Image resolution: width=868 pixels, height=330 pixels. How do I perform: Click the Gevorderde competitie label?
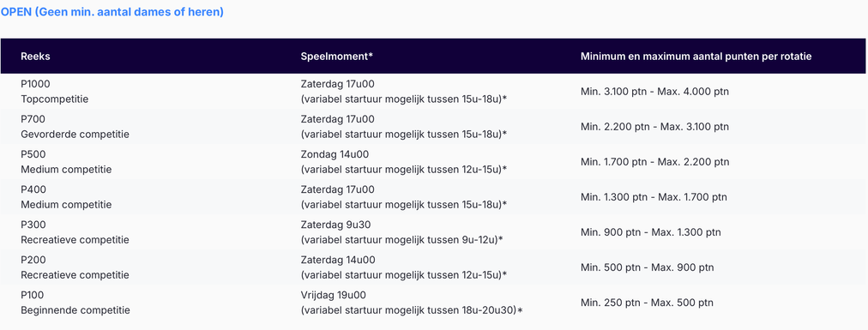pyautogui.click(x=75, y=135)
